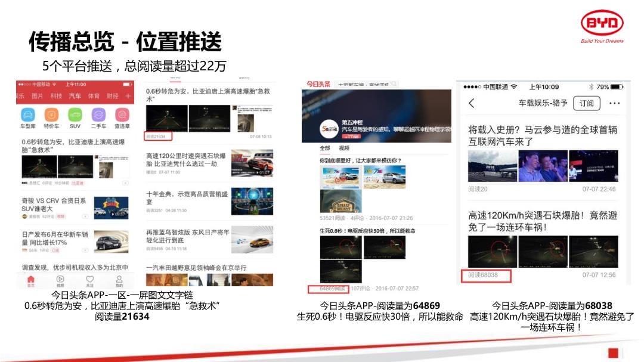Click caption 今日头条APP-阅读量为68038
The width and height of the screenshot is (644, 362).
coord(552,306)
